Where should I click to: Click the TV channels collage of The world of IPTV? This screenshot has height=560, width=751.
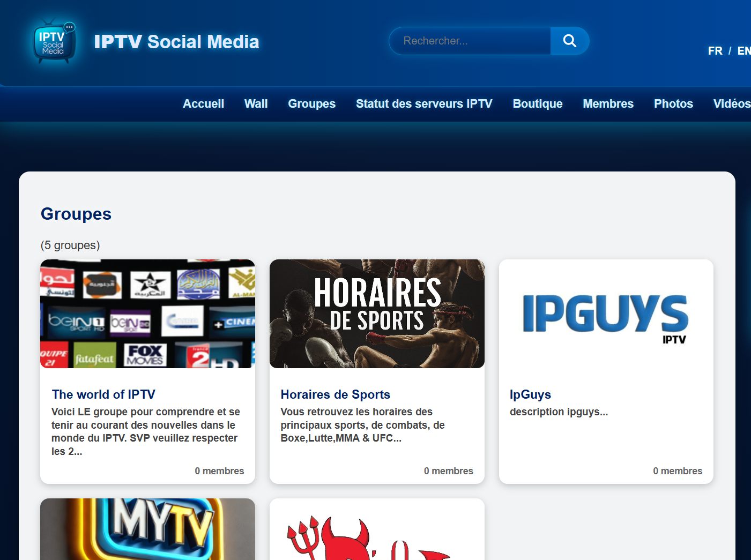pyautogui.click(x=147, y=313)
